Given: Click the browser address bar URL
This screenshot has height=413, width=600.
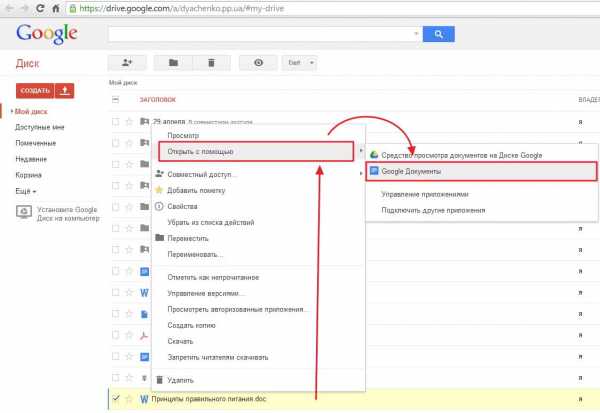Looking at the screenshot, I should 182,8.
